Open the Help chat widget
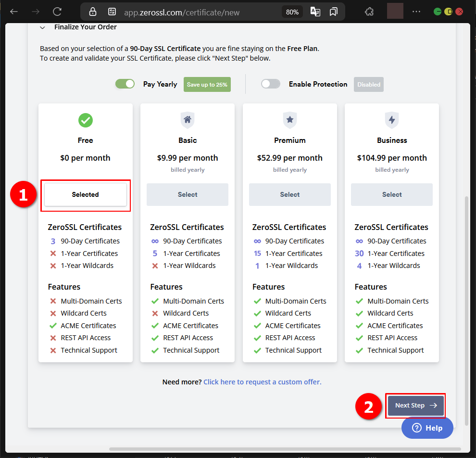The image size is (476, 458). click(x=427, y=428)
